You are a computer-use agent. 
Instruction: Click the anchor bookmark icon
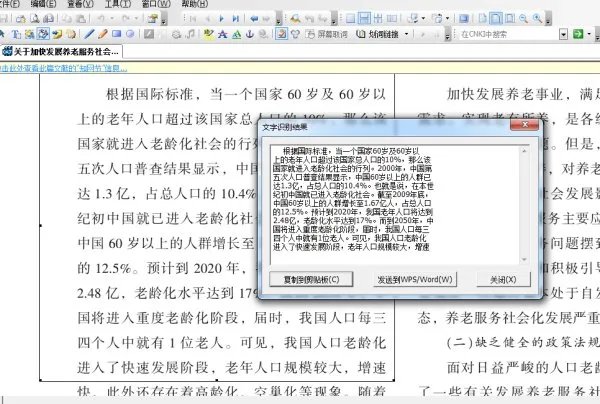[249, 34]
